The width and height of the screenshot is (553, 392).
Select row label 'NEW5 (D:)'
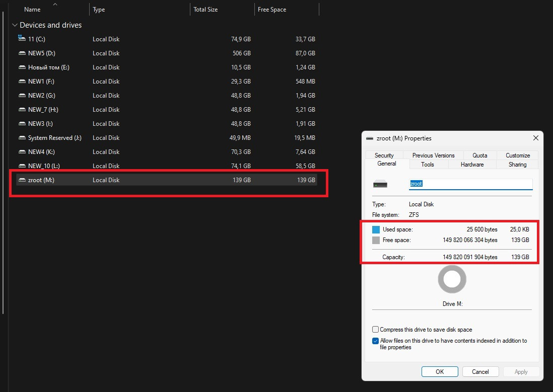[x=42, y=53]
